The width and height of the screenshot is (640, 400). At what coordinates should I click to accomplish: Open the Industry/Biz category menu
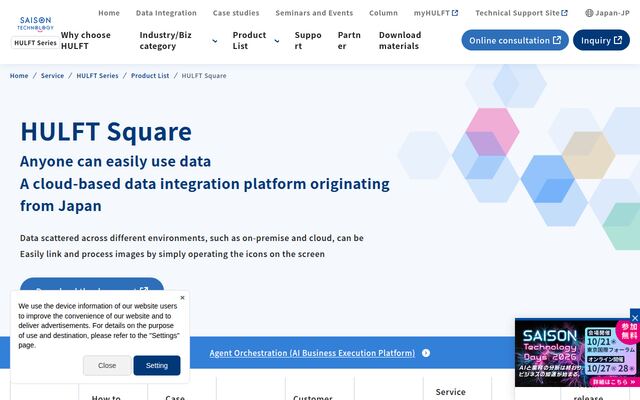pyautogui.click(x=178, y=40)
